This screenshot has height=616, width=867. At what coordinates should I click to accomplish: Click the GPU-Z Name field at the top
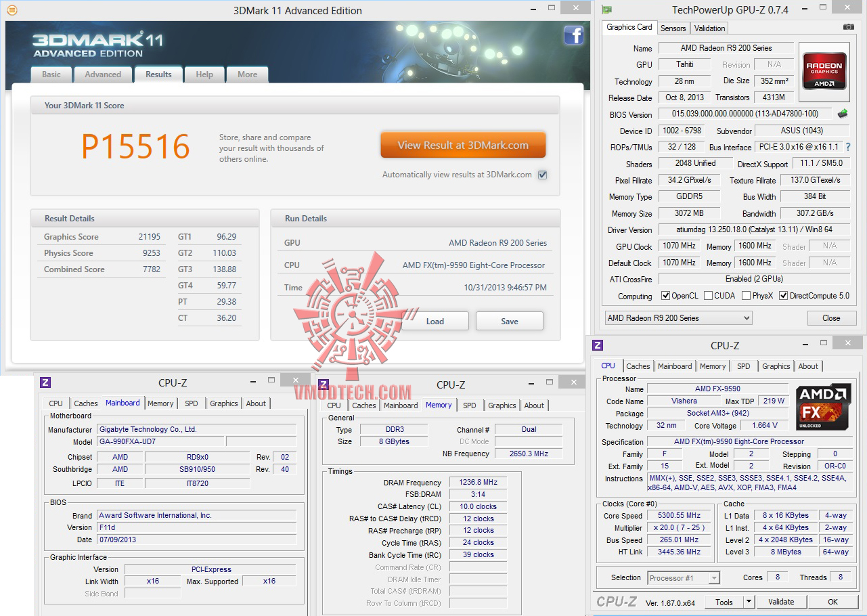click(726, 48)
